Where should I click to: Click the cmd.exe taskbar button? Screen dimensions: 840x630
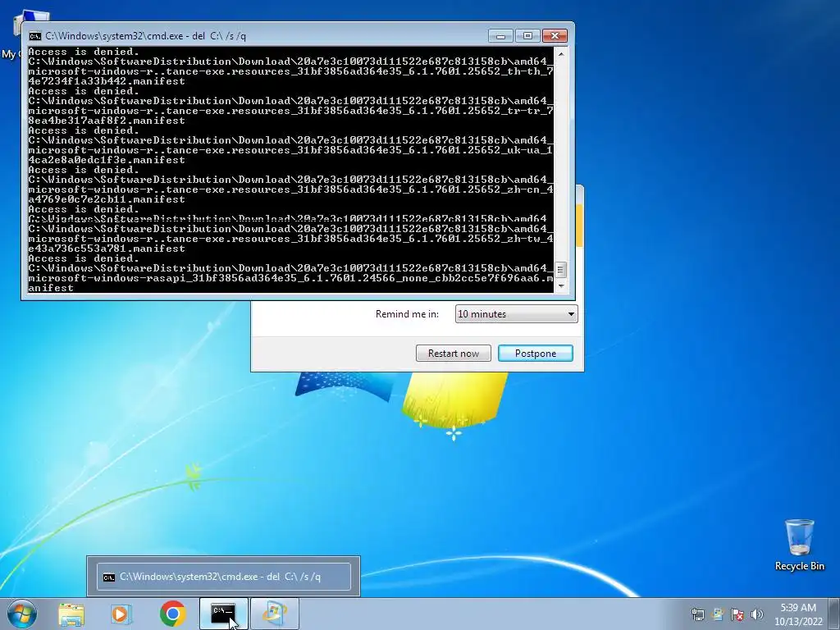coord(223,614)
